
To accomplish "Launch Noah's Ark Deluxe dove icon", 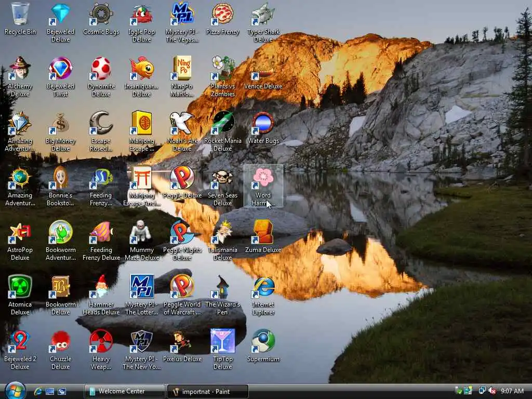I will (182, 131).
